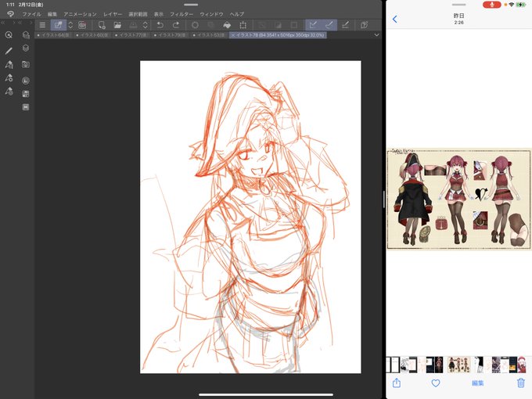Image resolution: width=532 pixels, height=399 pixels.
Task: Tap the red microphone recording indicator
Action: click(x=491, y=5)
